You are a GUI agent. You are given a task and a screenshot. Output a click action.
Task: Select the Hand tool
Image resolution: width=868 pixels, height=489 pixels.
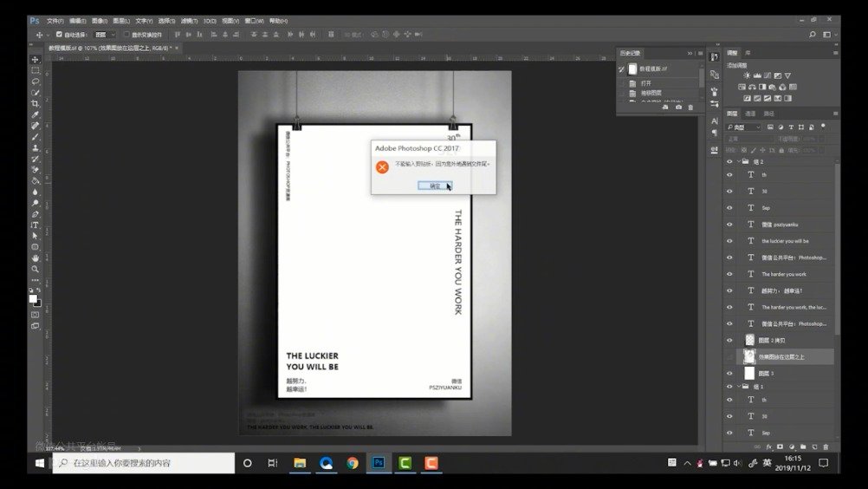tap(36, 258)
